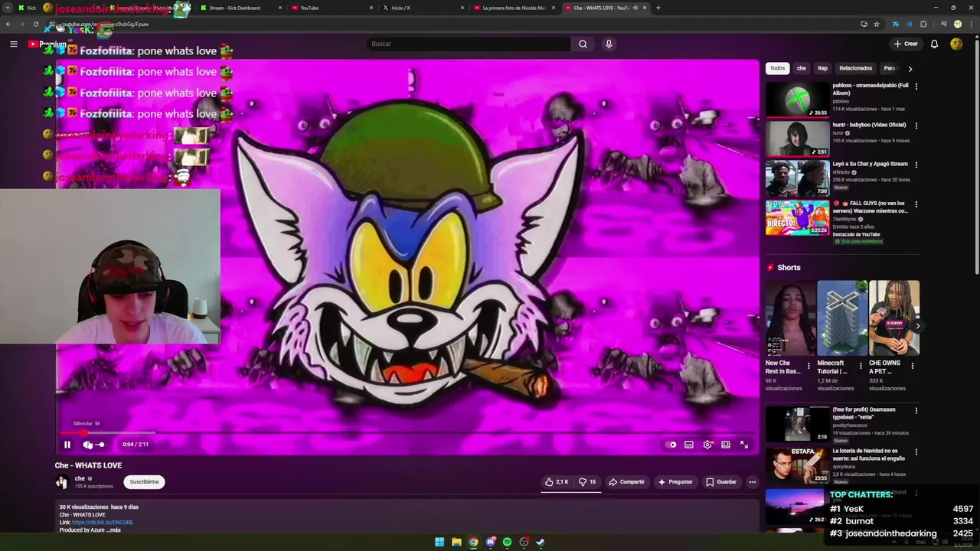Viewport: 980px width, 551px height.
Task: Start voice search with the microphone icon
Action: [609, 44]
